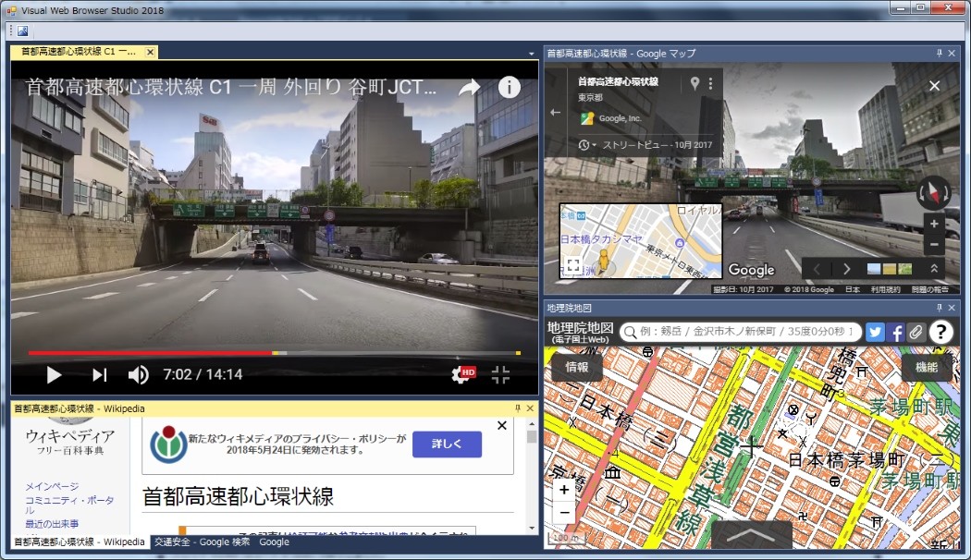Go to next Street View image
This screenshot has height=560, width=971.
tap(846, 269)
